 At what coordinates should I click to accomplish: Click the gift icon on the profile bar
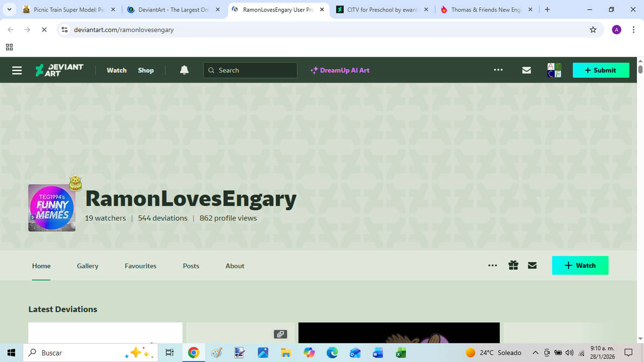(x=513, y=265)
